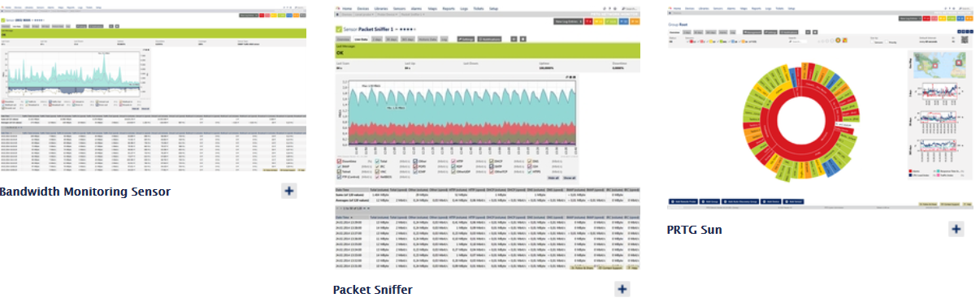
Task: Click the plus icon beside Packet Sniffer caption
Action: tap(622, 289)
